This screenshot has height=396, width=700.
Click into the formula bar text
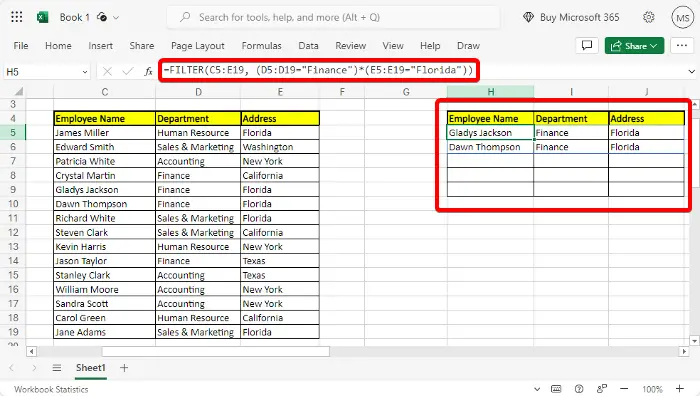pos(318,70)
